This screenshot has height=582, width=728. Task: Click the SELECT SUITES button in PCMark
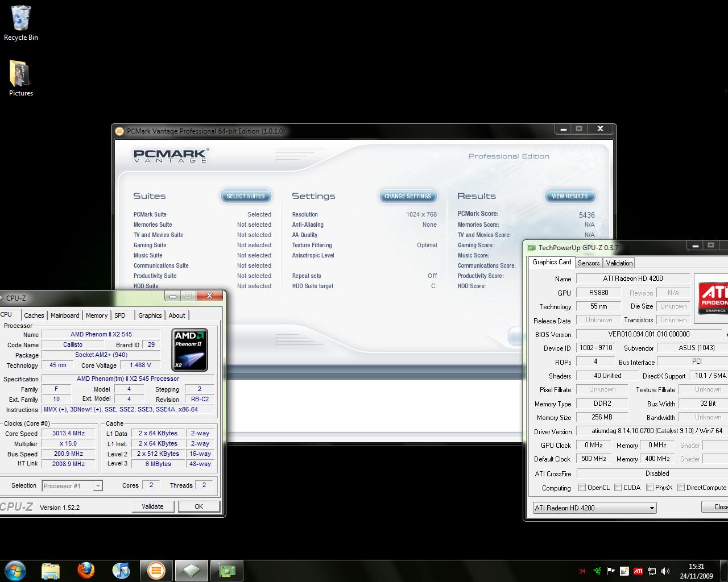(x=246, y=196)
